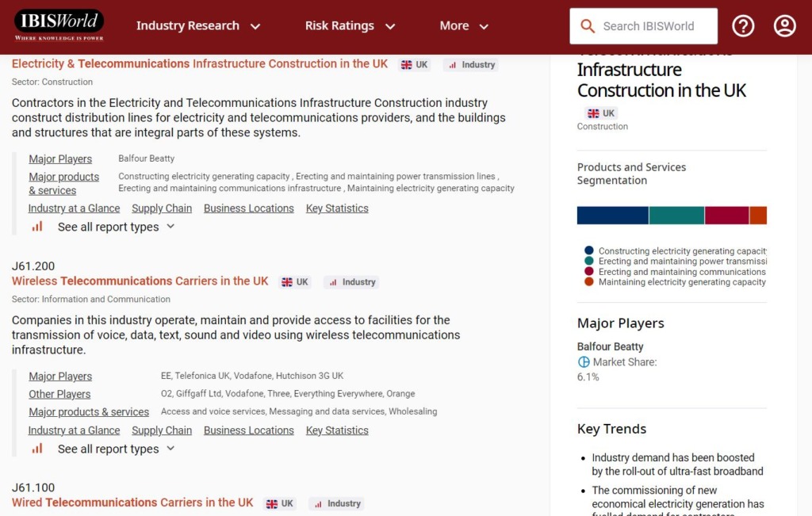Expand See all report types for Electricity report

point(116,227)
